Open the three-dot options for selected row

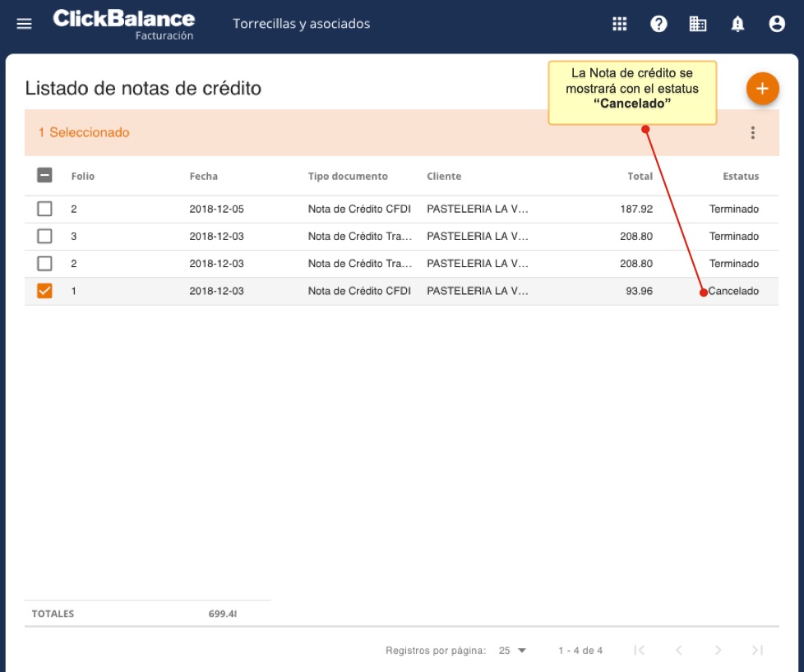coord(752,133)
